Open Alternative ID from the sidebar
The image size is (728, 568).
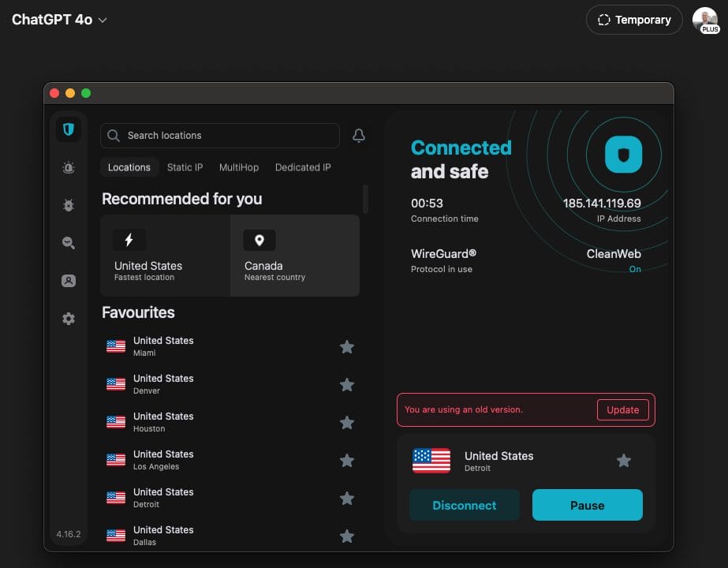click(68, 280)
